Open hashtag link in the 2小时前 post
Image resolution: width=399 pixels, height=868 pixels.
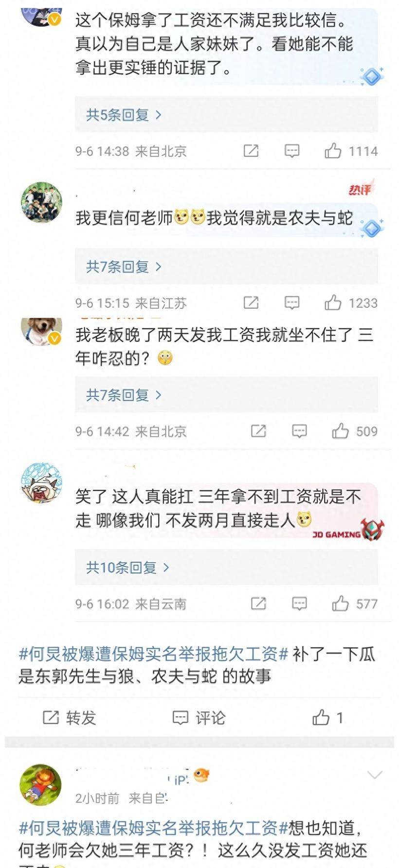[154, 828]
